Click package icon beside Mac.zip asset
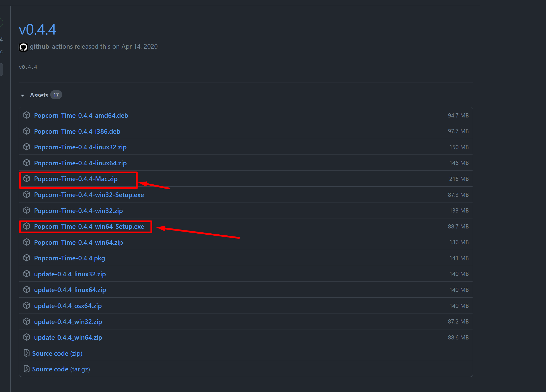The height and width of the screenshot is (392, 546). [27, 178]
